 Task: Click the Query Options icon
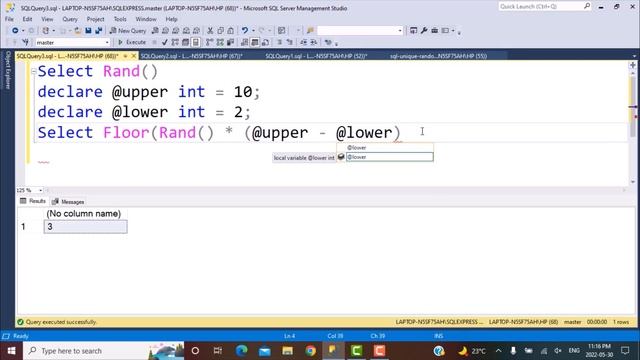coord(185,42)
